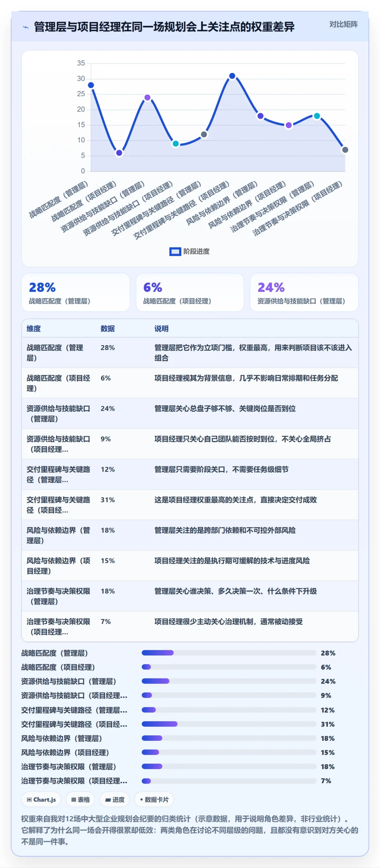380x868 pixels.
Task: Click table cell 战略匹配度（项目经理）
Action: 58,383
